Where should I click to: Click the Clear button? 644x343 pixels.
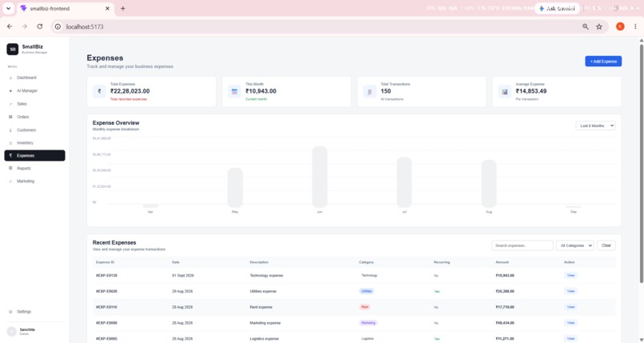pos(606,245)
